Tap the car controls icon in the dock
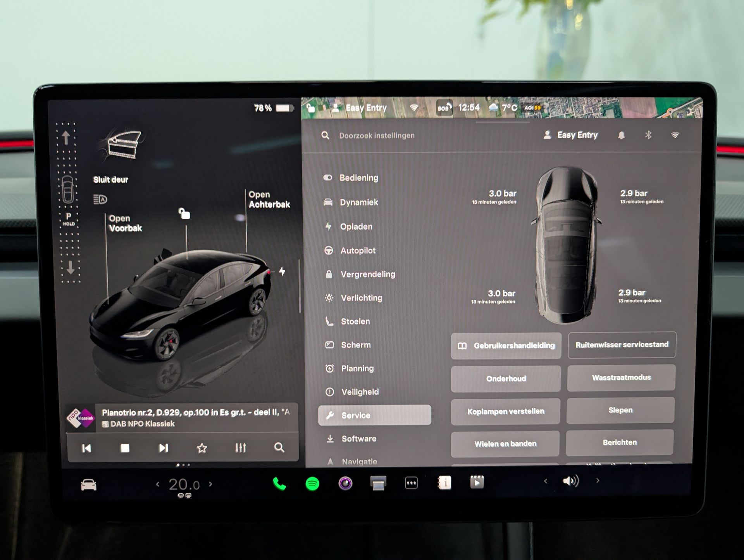The image size is (744, 560). (88, 485)
